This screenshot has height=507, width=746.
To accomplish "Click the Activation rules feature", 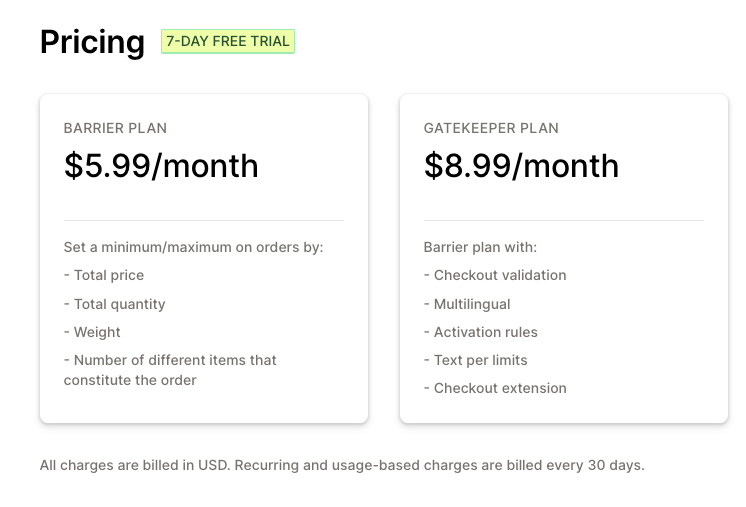I will [x=481, y=332].
